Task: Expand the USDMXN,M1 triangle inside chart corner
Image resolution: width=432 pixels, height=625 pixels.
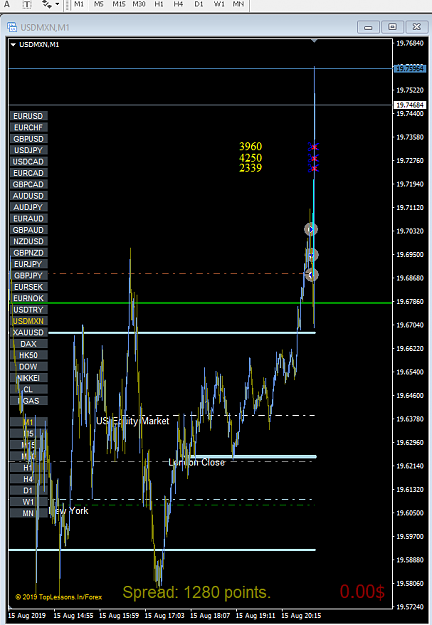Action: tap(13, 45)
